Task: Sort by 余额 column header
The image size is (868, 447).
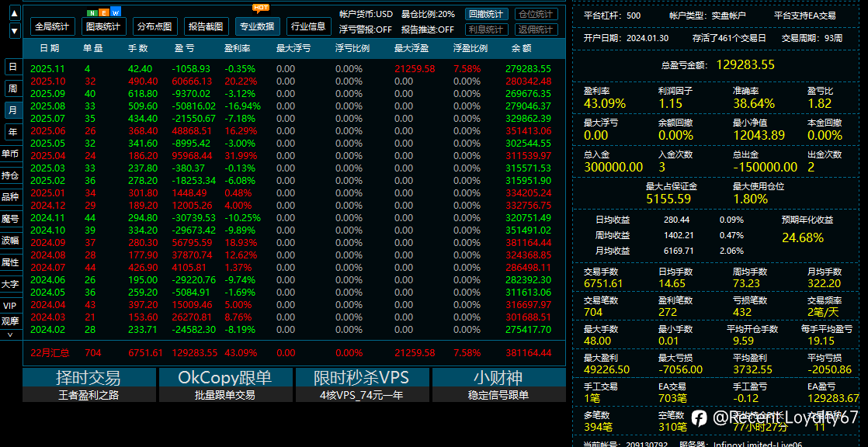Action: tap(522, 49)
